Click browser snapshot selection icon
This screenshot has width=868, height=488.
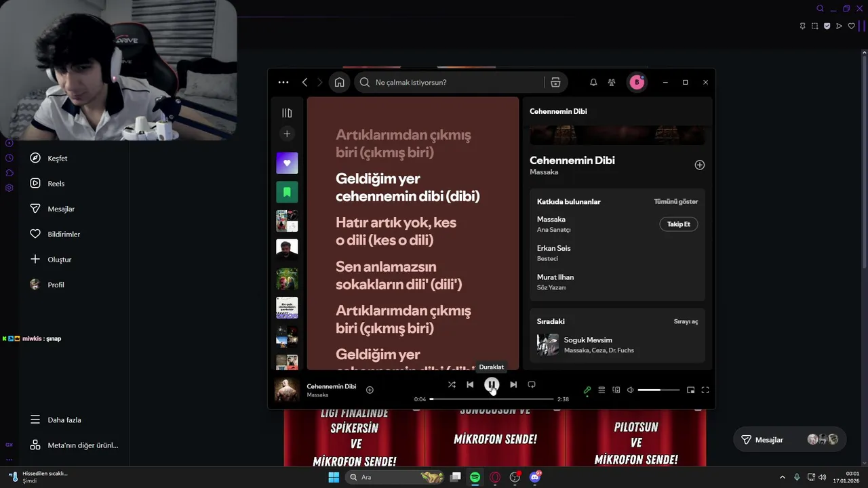[x=814, y=26]
